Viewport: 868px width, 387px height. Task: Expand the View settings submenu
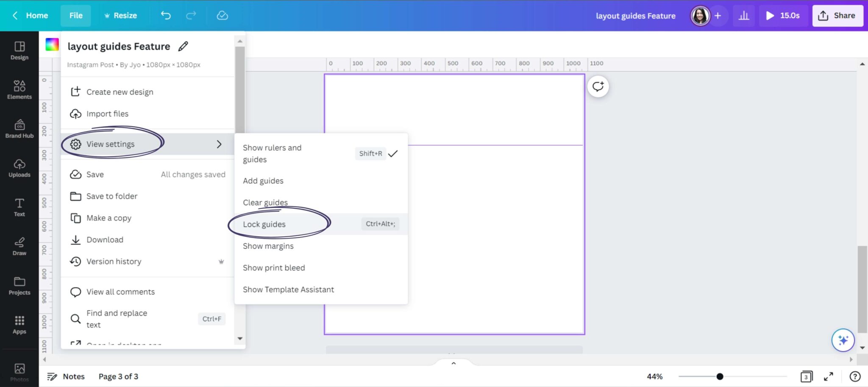click(147, 144)
